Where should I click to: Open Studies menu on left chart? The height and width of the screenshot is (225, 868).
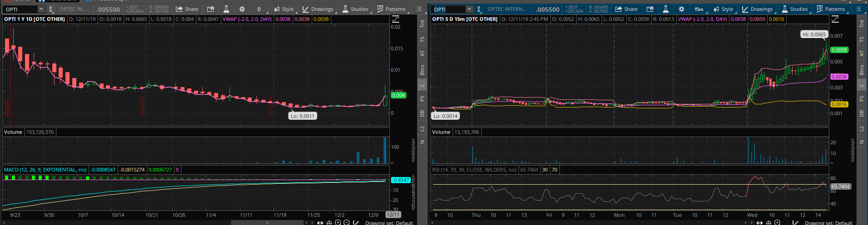coord(355,9)
